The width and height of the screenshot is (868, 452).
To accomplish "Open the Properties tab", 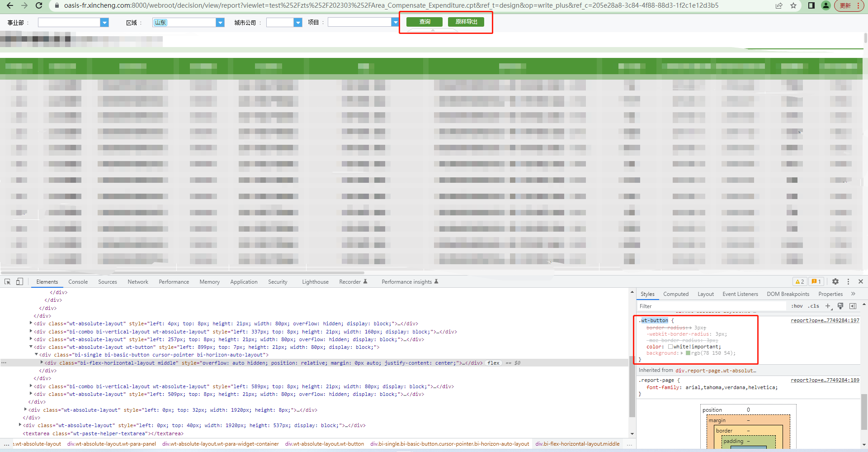I will (x=830, y=294).
